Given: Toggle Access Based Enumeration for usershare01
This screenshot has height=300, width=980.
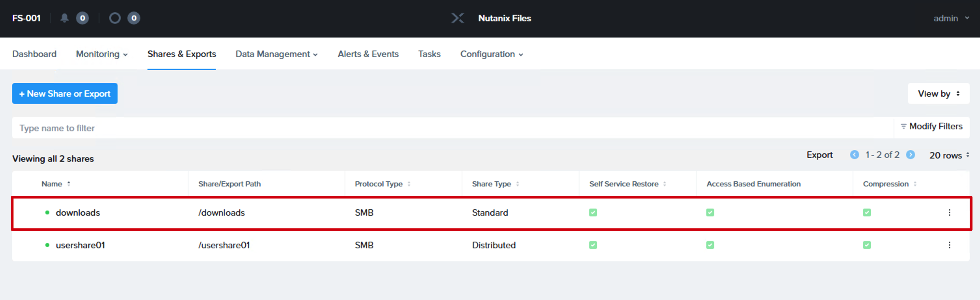Looking at the screenshot, I should click(x=710, y=245).
